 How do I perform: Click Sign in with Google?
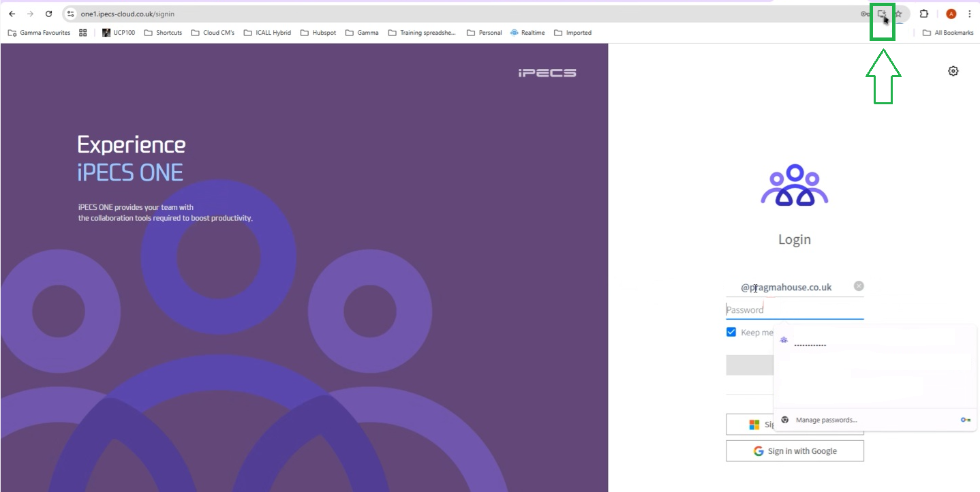point(795,451)
